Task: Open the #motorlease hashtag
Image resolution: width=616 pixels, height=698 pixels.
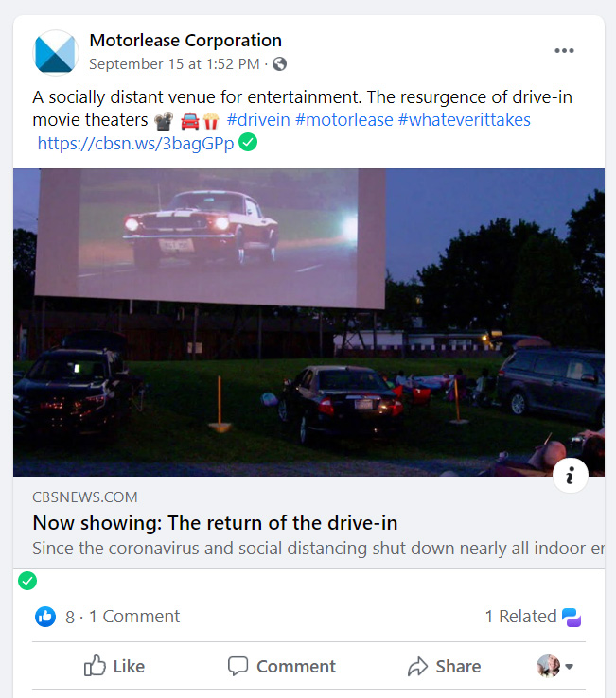Action: (343, 120)
